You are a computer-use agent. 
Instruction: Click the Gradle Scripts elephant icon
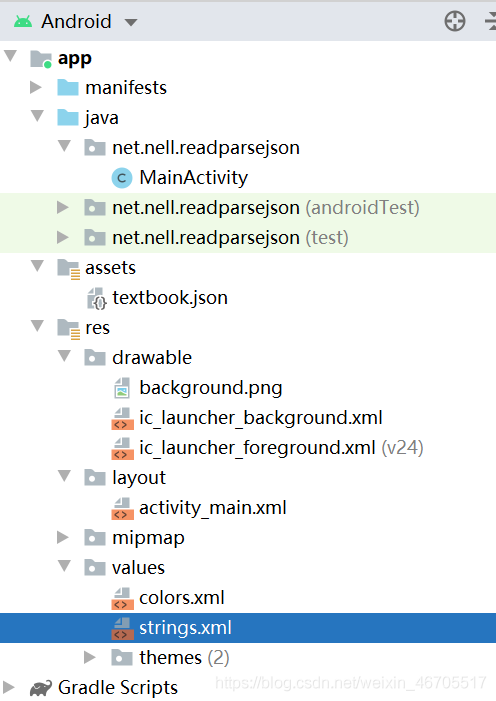(41, 688)
